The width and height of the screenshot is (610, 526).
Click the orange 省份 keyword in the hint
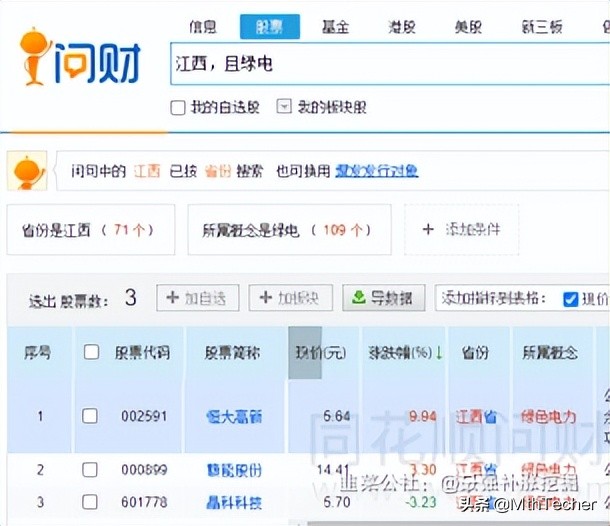tap(218, 171)
